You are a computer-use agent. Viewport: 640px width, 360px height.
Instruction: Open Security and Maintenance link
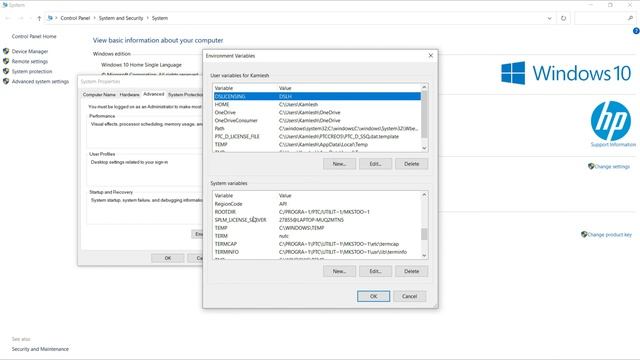coord(40,349)
